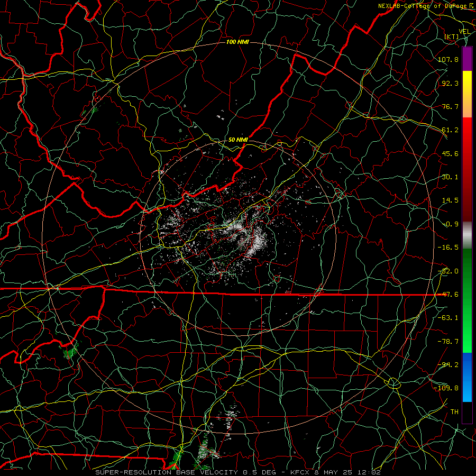The width and height of the screenshot is (476, 476).
Task: Click the TH legend label
Action: coord(454,412)
